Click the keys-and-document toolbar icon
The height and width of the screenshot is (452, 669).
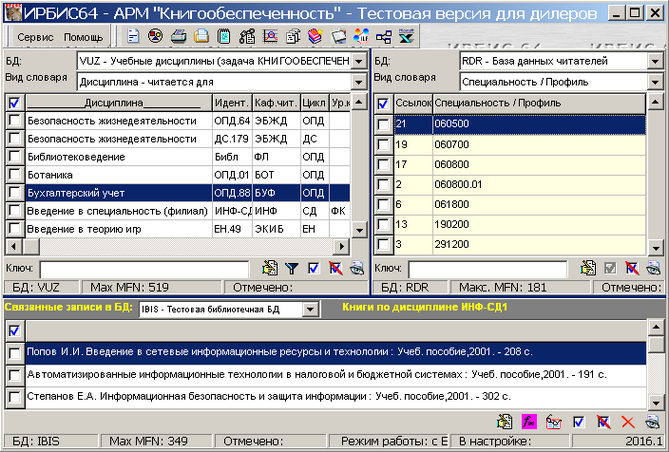247,36
